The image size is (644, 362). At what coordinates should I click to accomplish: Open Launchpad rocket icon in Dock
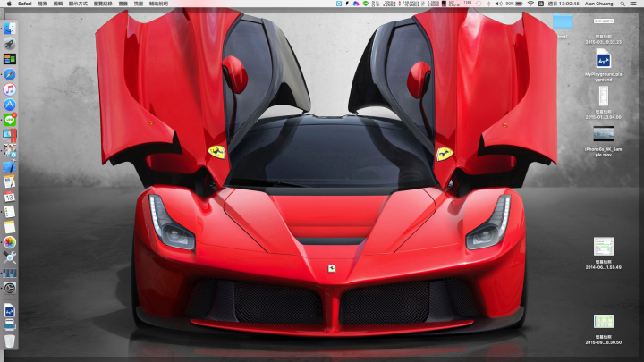point(10,44)
